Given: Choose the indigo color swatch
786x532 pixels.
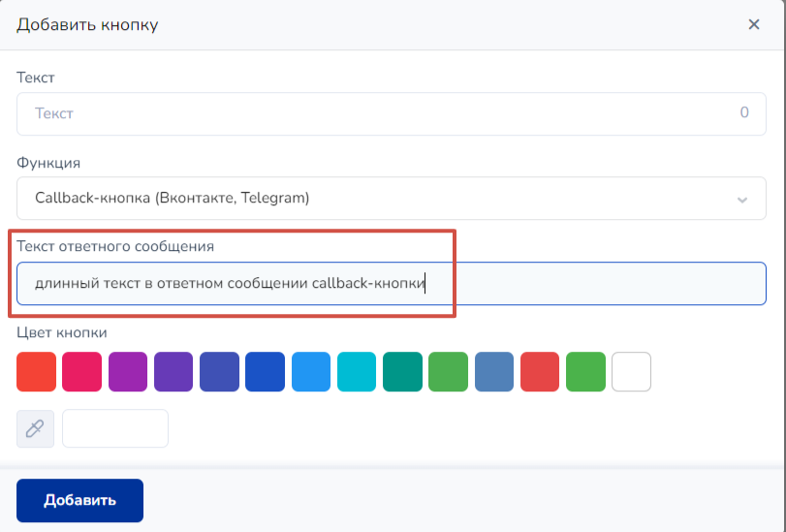Looking at the screenshot, I should (x=219, y=371).
